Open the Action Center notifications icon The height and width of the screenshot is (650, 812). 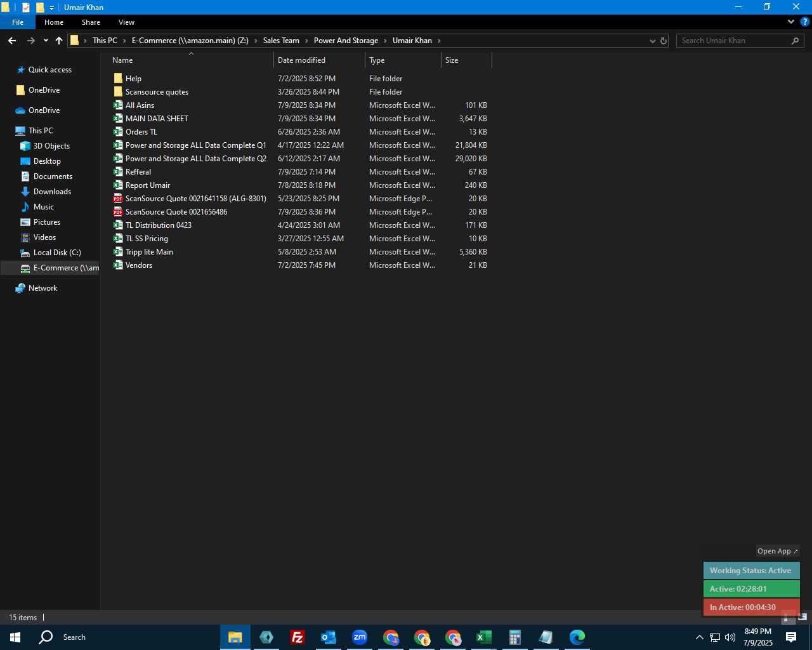tap(791, 637)
